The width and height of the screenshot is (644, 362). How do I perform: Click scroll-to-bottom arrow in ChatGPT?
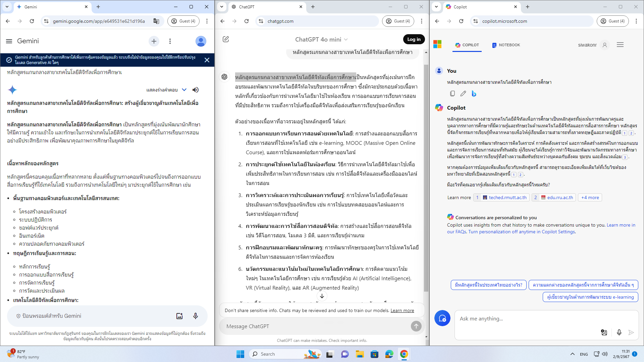(x=322, y=296)
